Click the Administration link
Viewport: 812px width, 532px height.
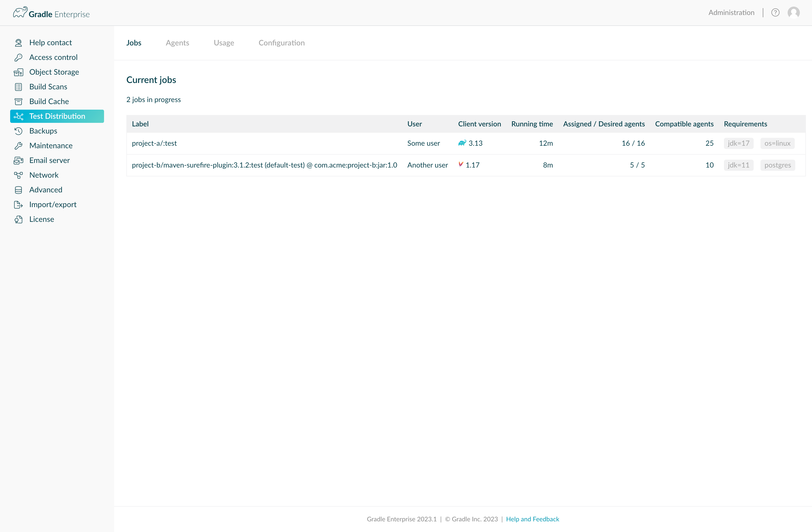[x=731, y=13]
